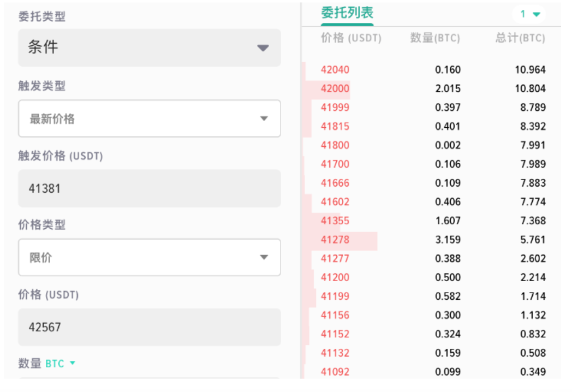This screenshot has height=392, width=572.
Task: Click total 1.132 in the 41156 row
Action: (533, 316)
